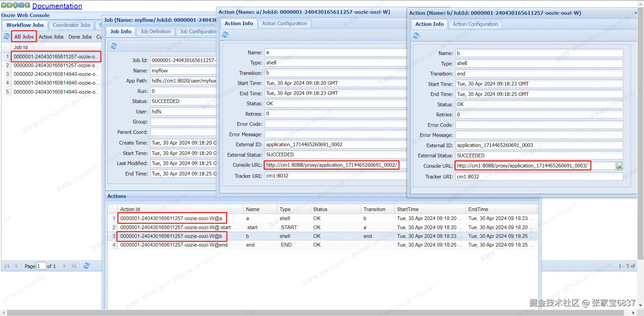This screenshot has width=644, height=316.
Task: Select job 0000001-240430160814840-oozie-o row
Action: [52, 83]
